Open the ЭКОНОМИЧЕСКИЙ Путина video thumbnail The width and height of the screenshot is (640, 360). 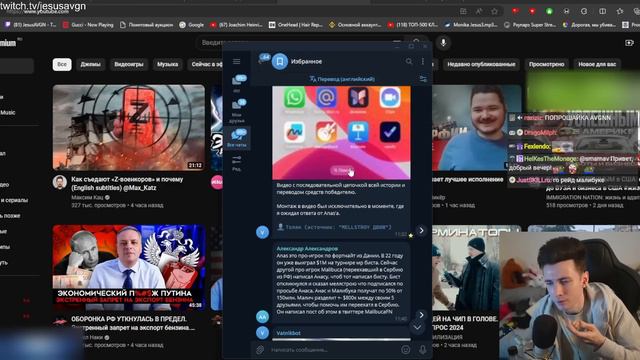tap(129, 267)
